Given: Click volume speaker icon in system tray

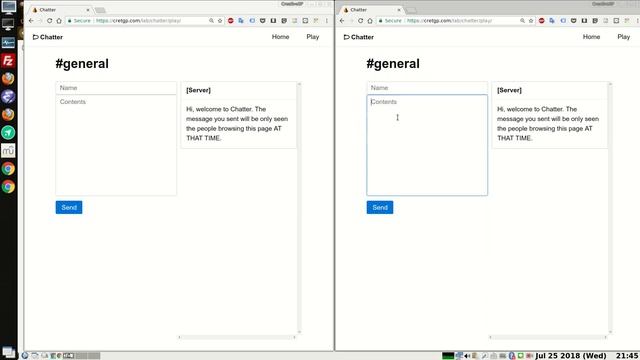Looking at the screenshot, I should (x=467, y=356).
